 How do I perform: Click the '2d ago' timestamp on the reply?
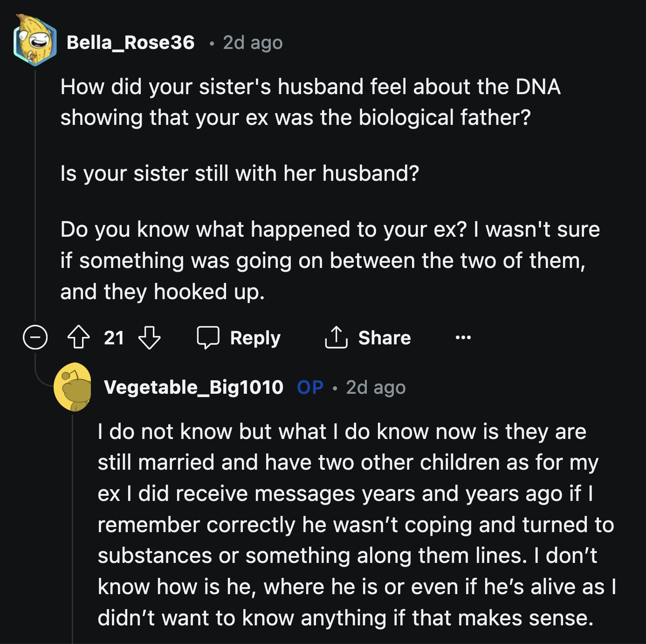coord(375,387)
